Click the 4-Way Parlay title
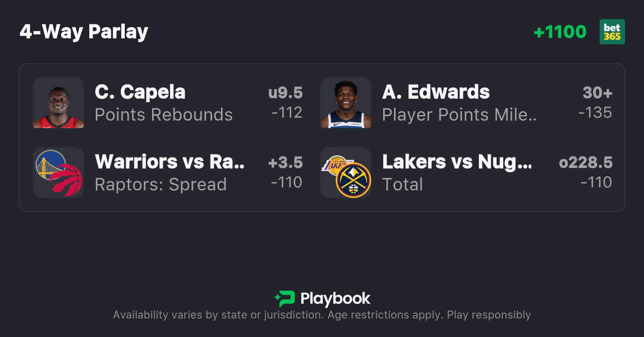This screenshot has height=337, width=644. [84, 32]
